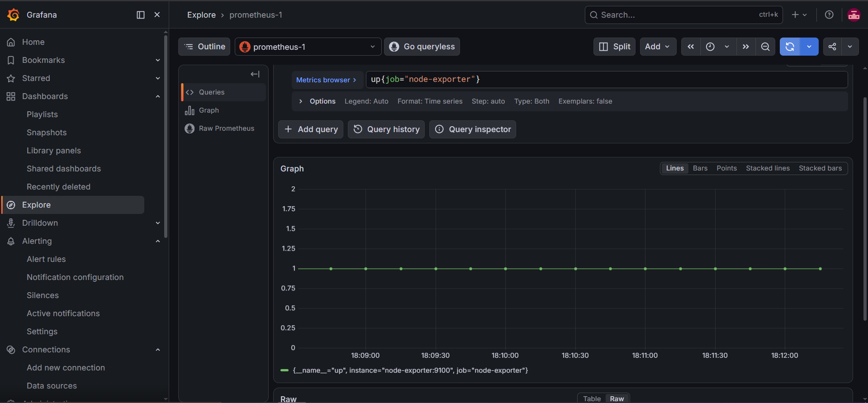Click the dock sidebar menu icon

(x=141, y=15)
